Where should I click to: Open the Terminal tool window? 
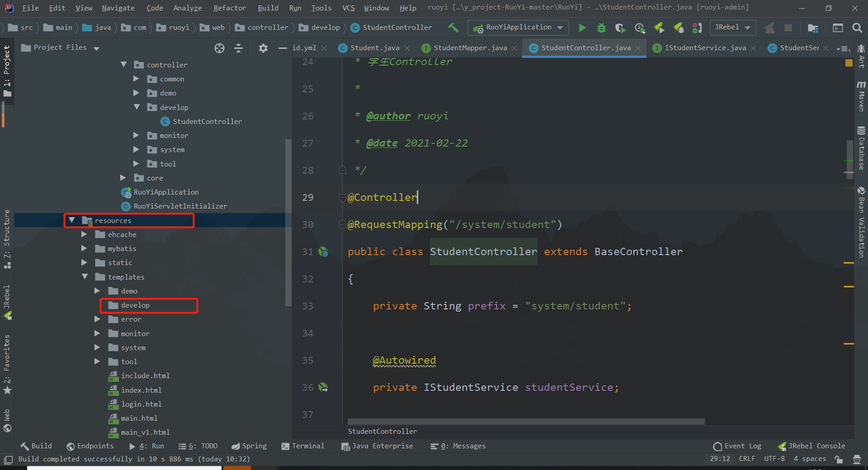[x=303, y=446]
